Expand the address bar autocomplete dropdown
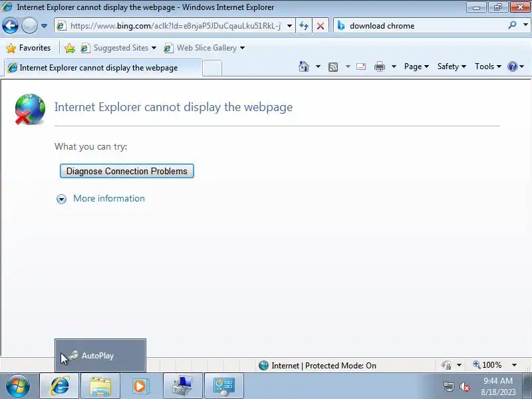 [x=289, y=26]
